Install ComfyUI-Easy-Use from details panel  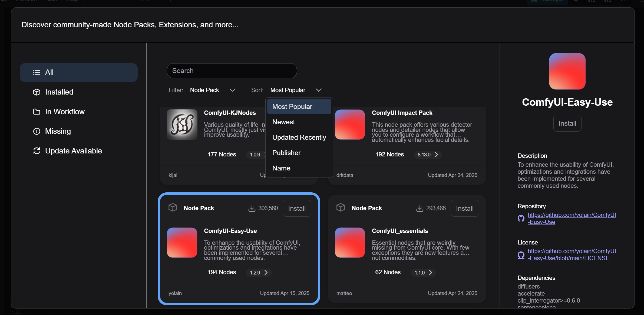coord(567,123)
